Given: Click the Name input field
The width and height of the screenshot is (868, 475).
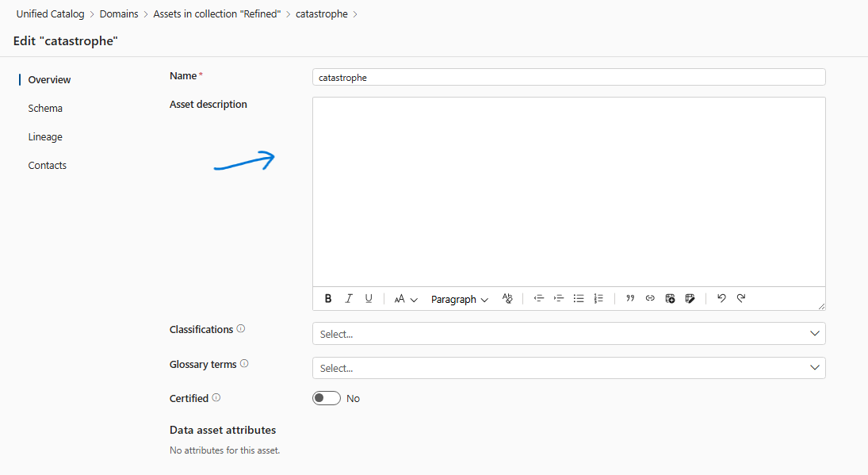Looking at the screenshot, I should [569, 77].
